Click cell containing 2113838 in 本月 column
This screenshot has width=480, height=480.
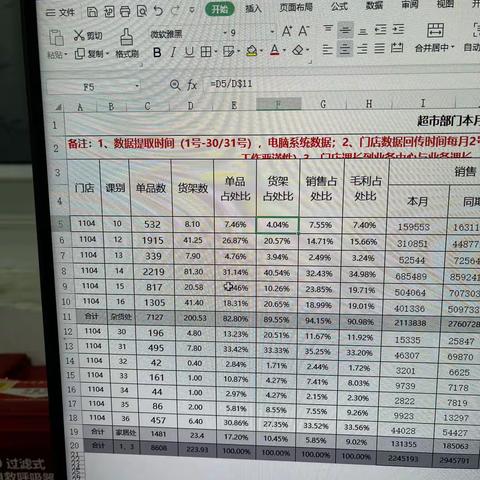click(410, 323)
